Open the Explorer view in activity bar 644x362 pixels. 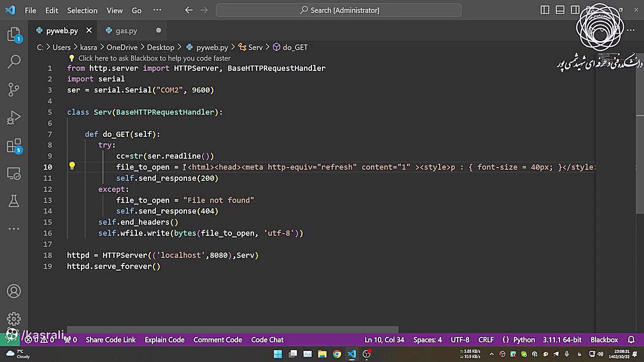click(x=14, y=35)
